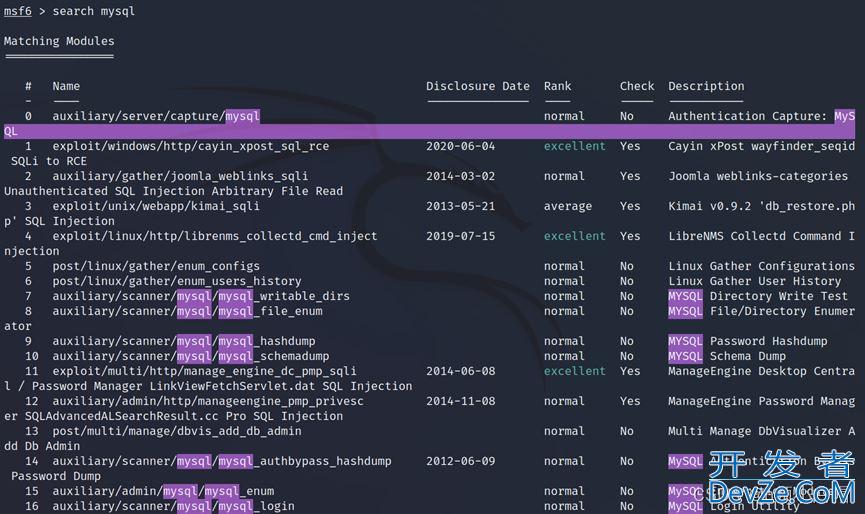The width and height of the screenshot is (865, 514).
Task: Click disclosure date 2014-11-08
Action: click(461, 401)
